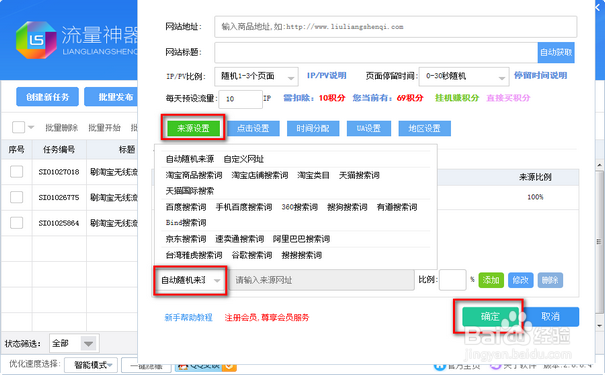Select 搜狗搜索词 option
This screenshot has height=375, width=605.
click(347, 207)
